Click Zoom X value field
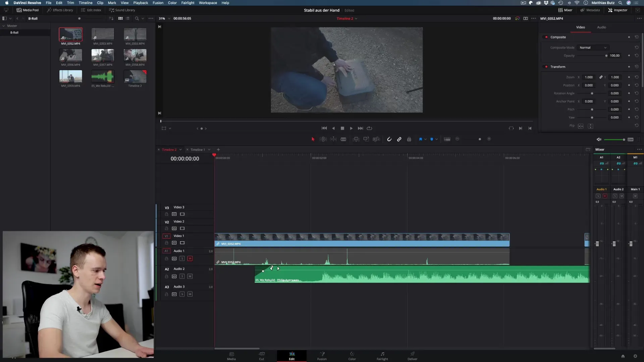644x362 pixels. (x=589, y=77)
